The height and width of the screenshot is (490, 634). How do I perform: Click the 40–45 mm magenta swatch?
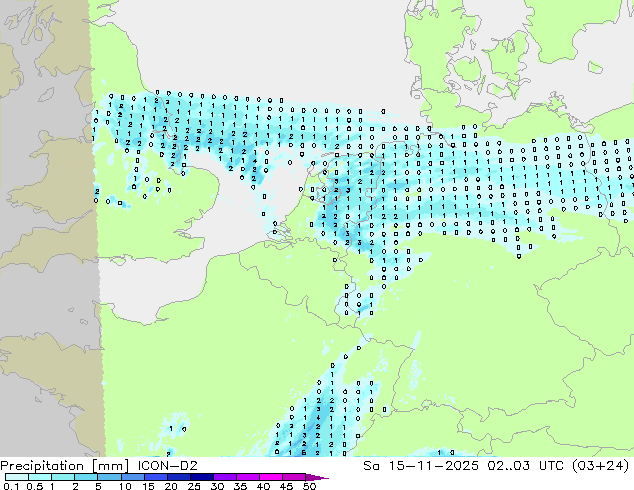(x=271, y=477)
